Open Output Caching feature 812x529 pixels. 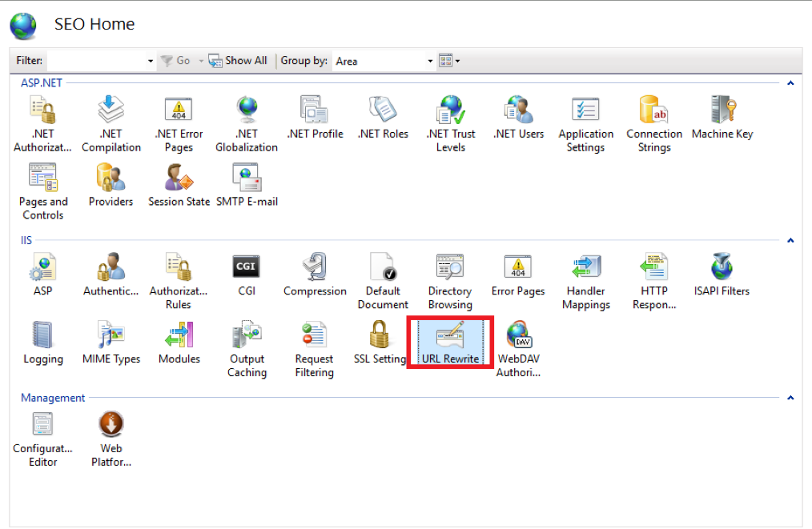247,349
